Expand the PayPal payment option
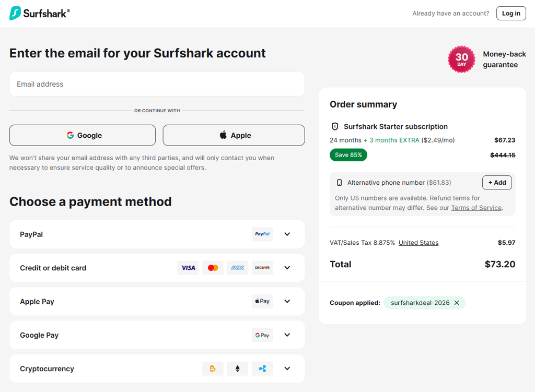The width and height of the screenshot is (535, 392). click(x=287, y=234)
